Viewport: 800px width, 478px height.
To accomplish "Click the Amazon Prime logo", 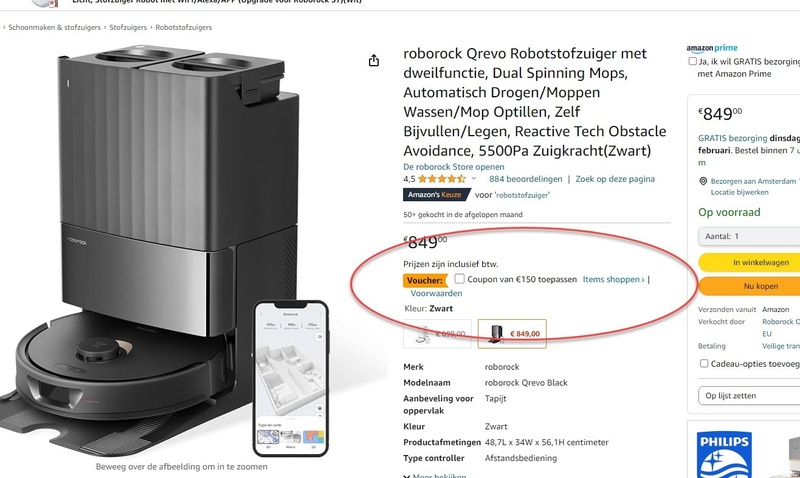I will click(712, 48).
